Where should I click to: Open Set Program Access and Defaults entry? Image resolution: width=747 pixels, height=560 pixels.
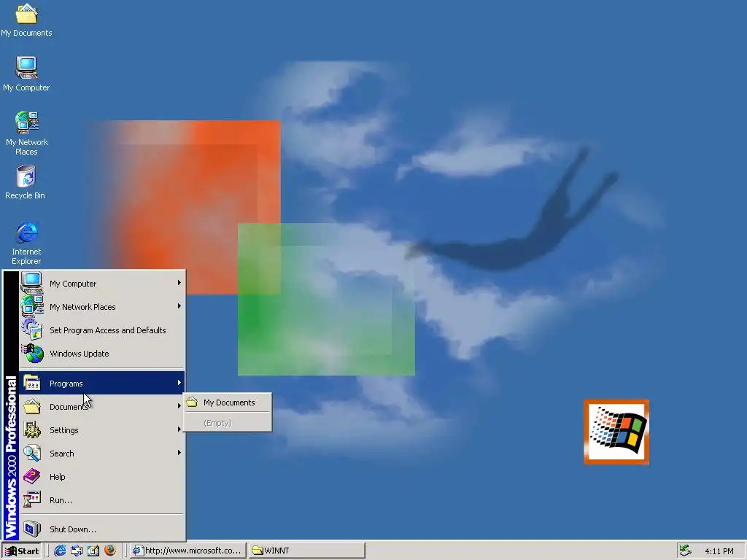101,330
